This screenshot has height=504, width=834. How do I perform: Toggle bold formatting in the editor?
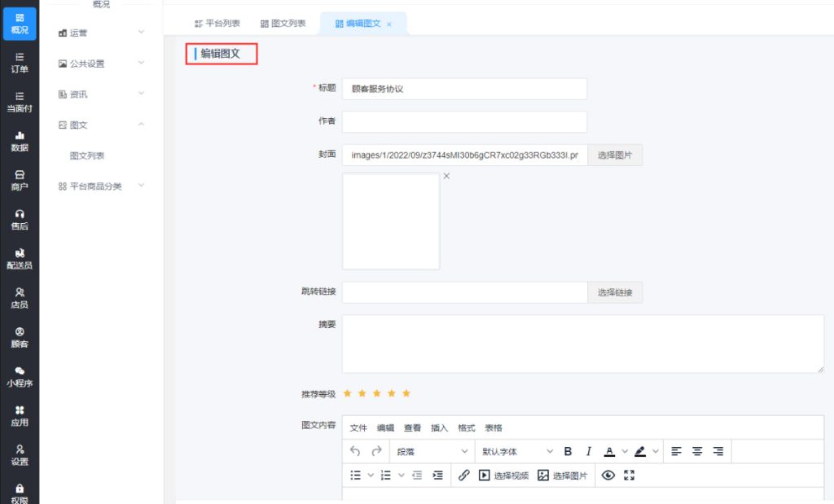pos(568,451)
